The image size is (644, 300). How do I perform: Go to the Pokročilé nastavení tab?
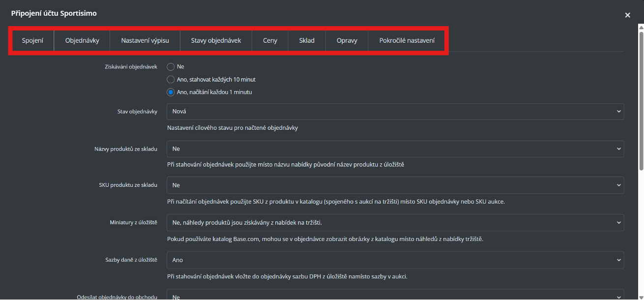click(x=407, y=41)
